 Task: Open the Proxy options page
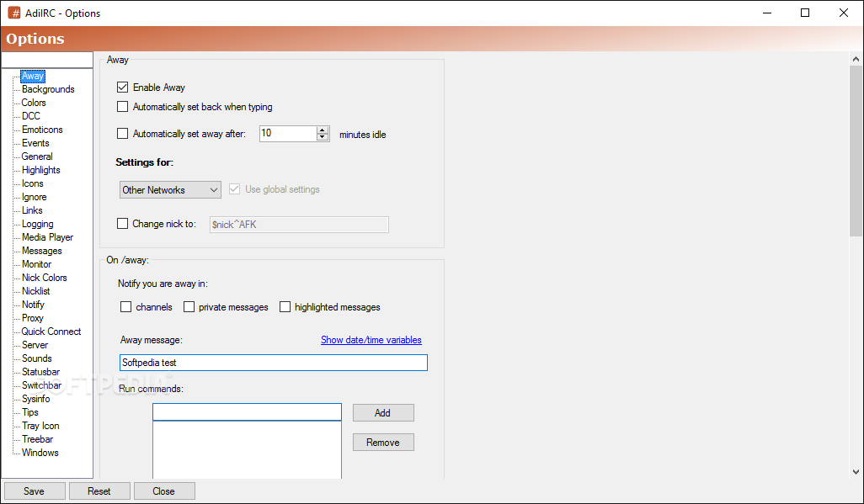pyautogui.click(x=32, y=318)
